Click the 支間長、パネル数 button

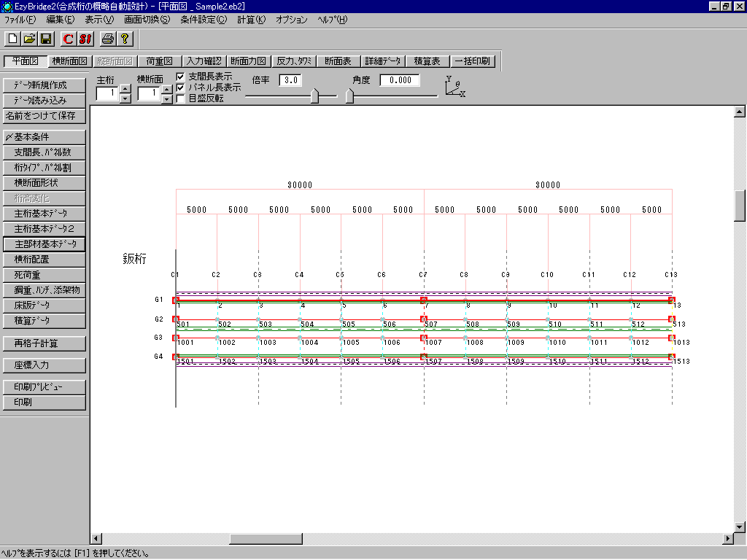[44, 152]
